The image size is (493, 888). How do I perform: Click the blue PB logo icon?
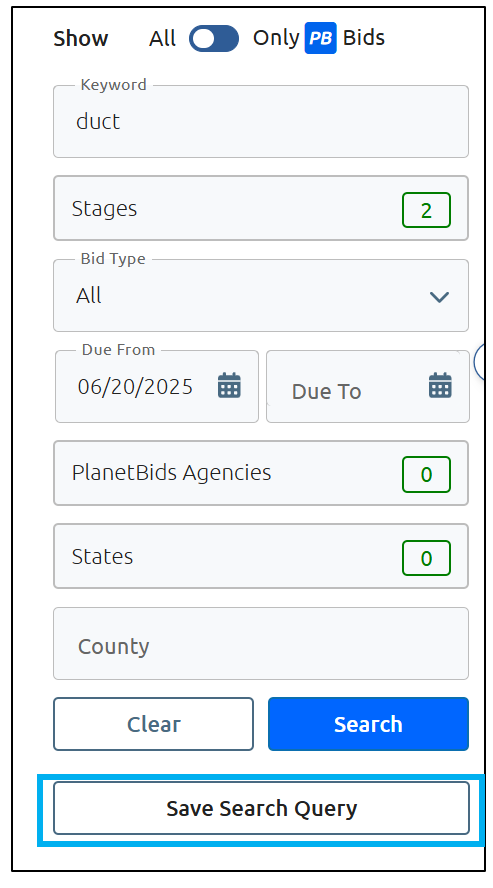[x=321, y=39]
